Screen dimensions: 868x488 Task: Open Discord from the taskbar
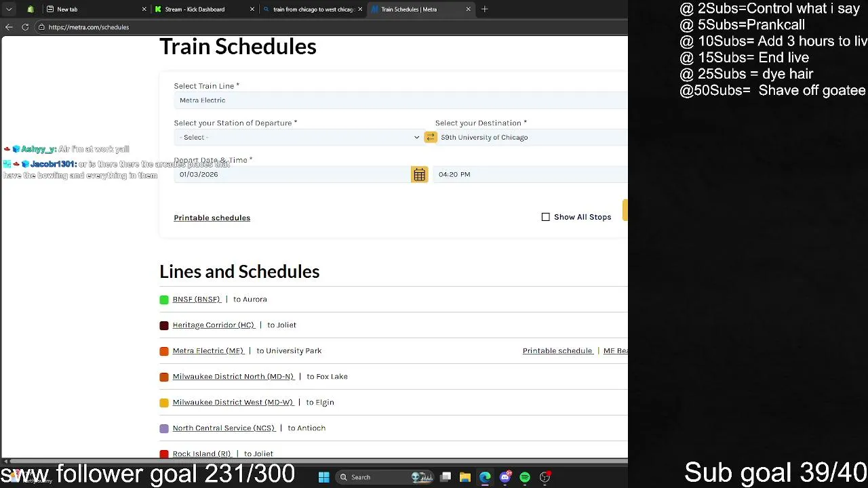click(505, 477)
